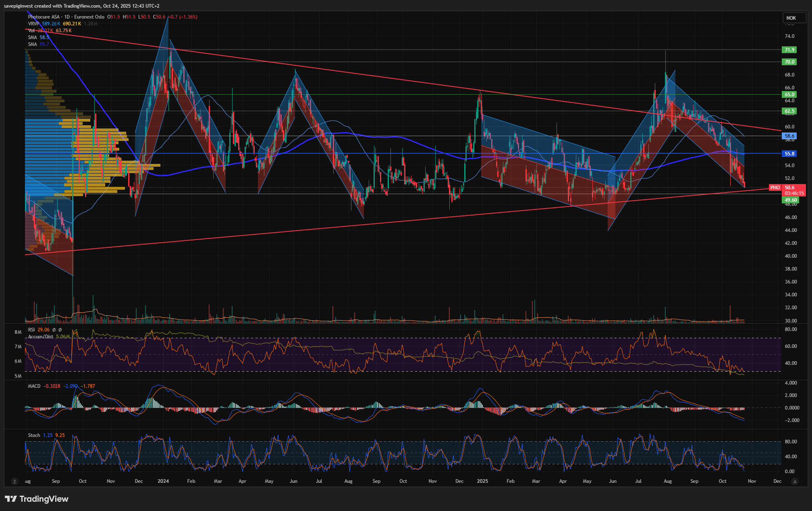Click the Photocure ASA symbol title
The image size is (812, 511).
click(x=44, y=17)
